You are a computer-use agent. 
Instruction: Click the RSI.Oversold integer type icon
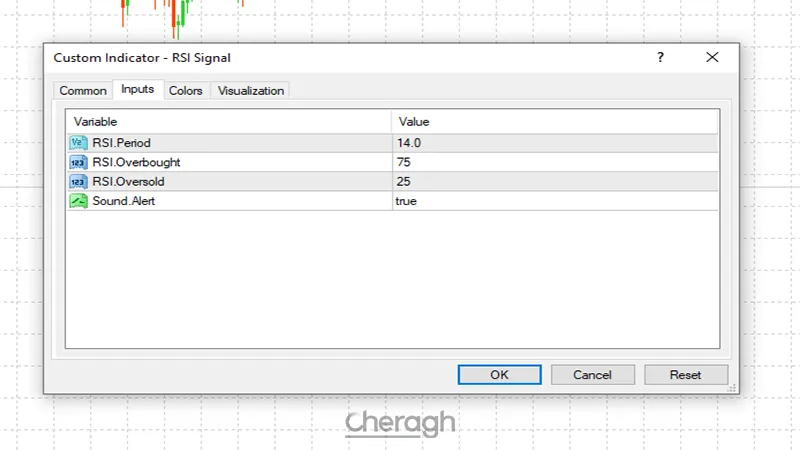point(78,182)
